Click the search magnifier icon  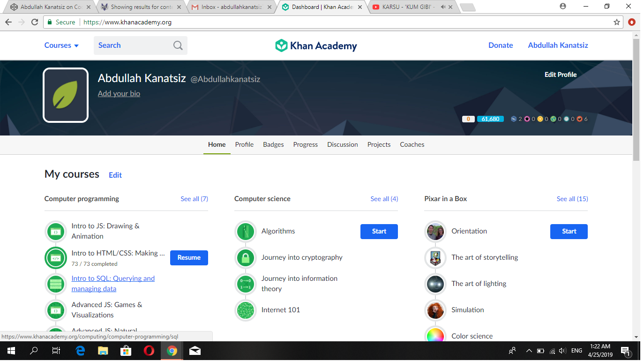(x=178, y=45)
